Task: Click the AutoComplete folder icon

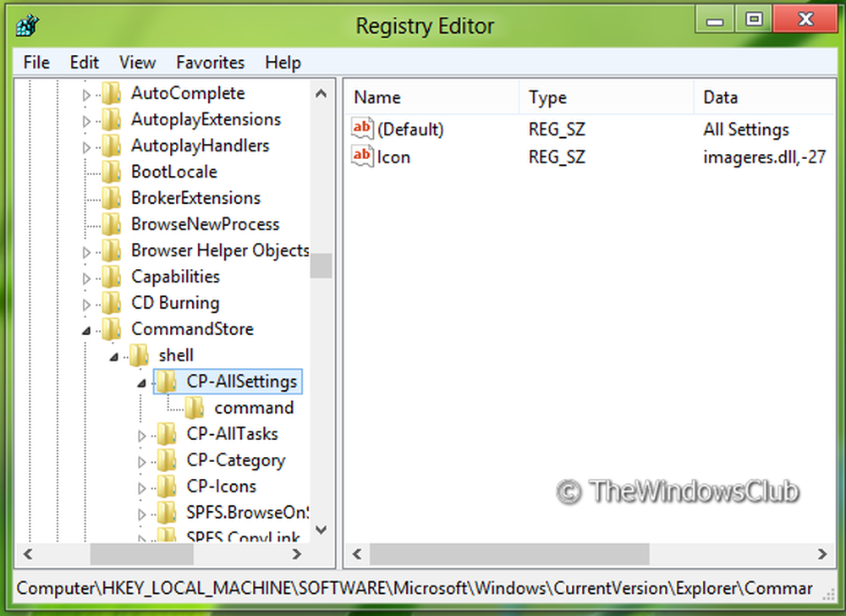Action: [x=111, y=93]
